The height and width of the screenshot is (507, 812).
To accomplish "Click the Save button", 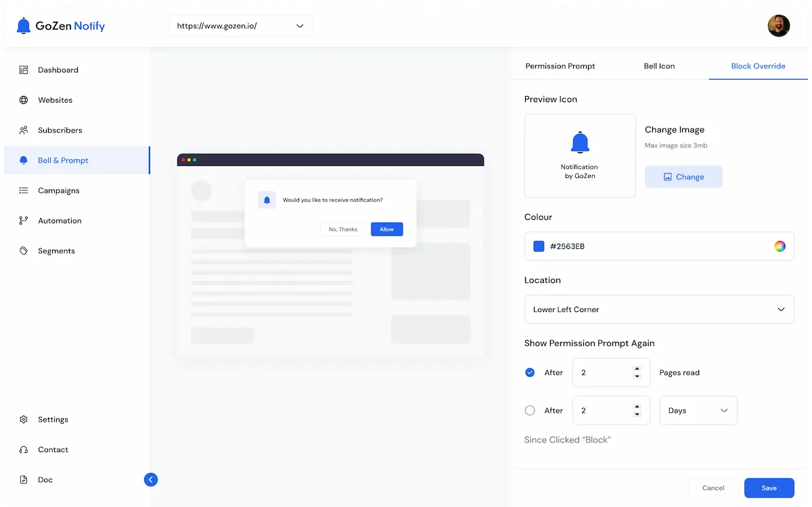I will point(769,488).
